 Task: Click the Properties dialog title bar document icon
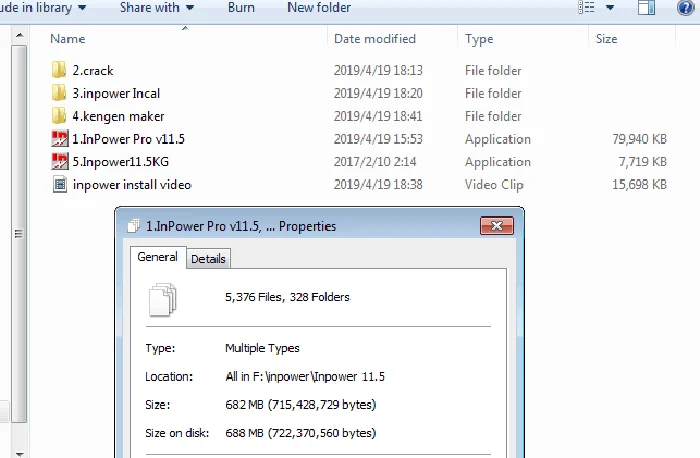(x=133, y=226)
